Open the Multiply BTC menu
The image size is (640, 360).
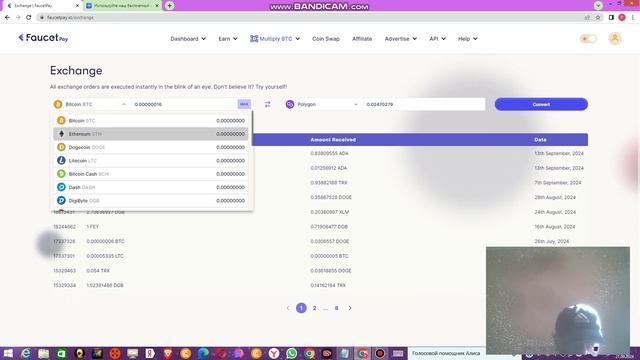point(275,39)
